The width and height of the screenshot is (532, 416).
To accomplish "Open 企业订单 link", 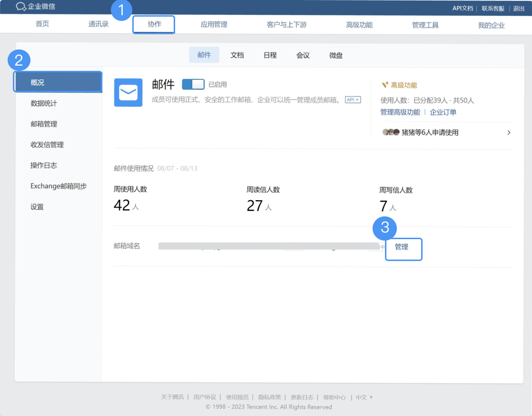I will pos(443,112).
